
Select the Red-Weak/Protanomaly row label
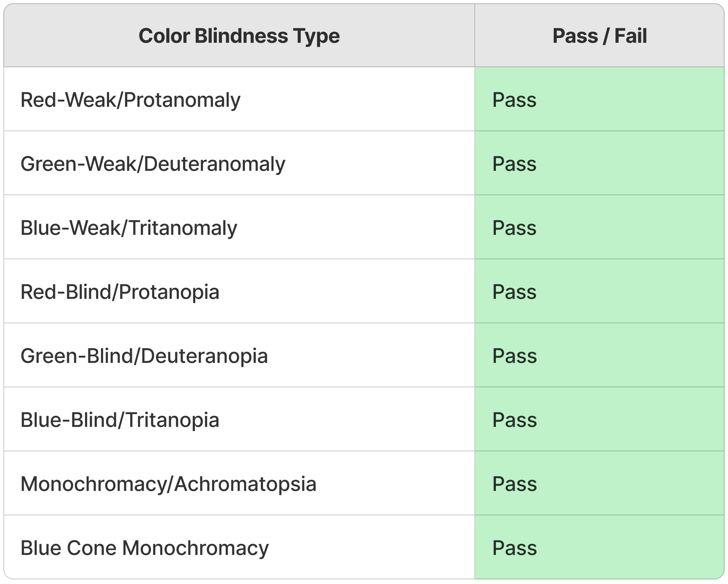click(x=130, y=100)
